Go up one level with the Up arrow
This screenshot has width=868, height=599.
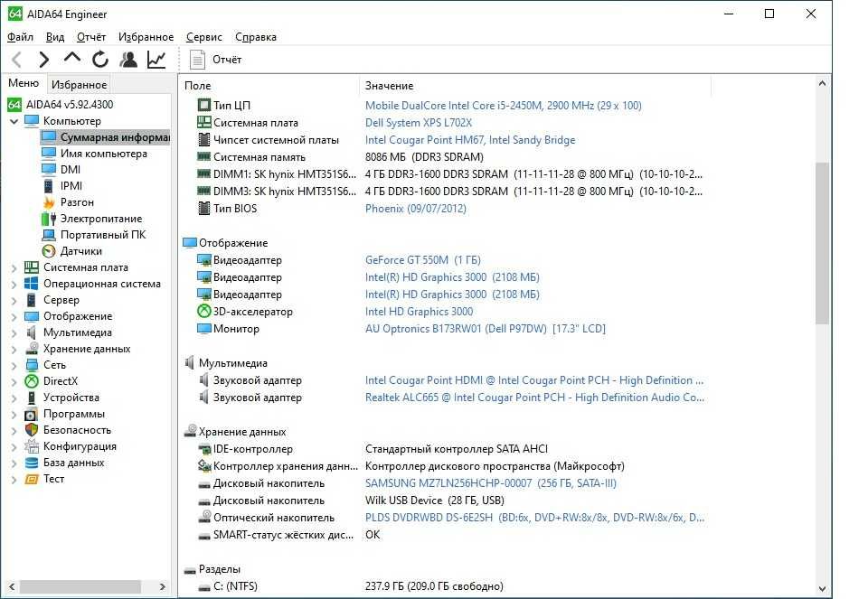tap(72, 58)
